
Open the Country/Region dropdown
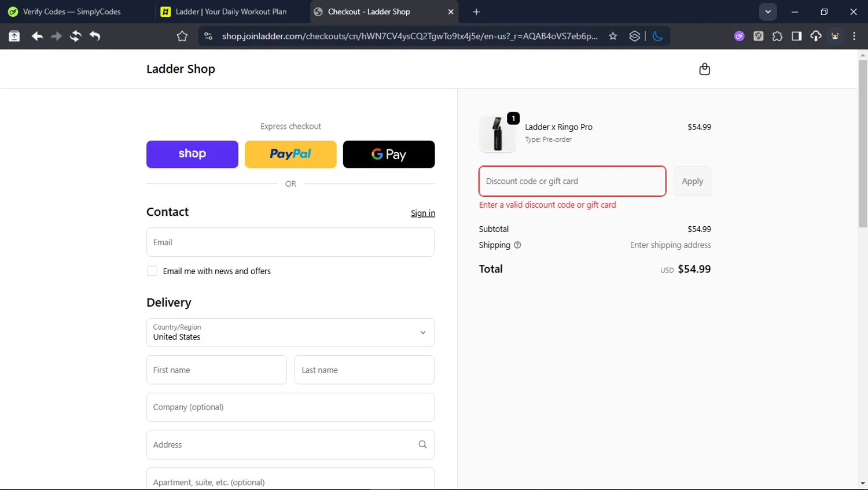click(290, 333)
